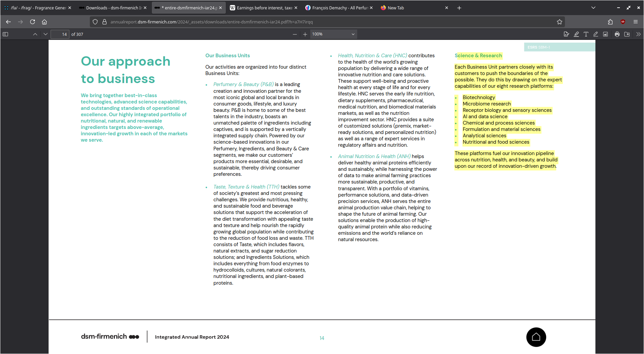644x354 pixels.
Task: Close the Downloads - dsm-firmenich tab
Action: pyautogui.click(x=145, y=8)
